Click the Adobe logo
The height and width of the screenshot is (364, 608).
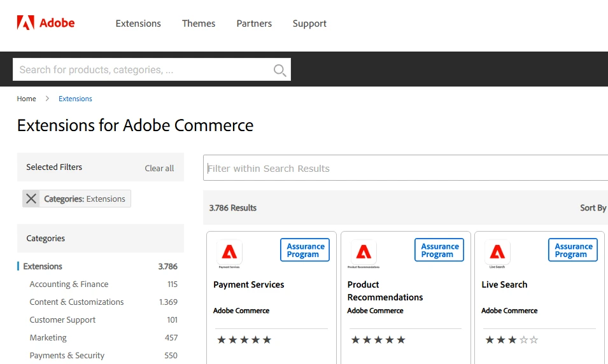tap(46, 23)
